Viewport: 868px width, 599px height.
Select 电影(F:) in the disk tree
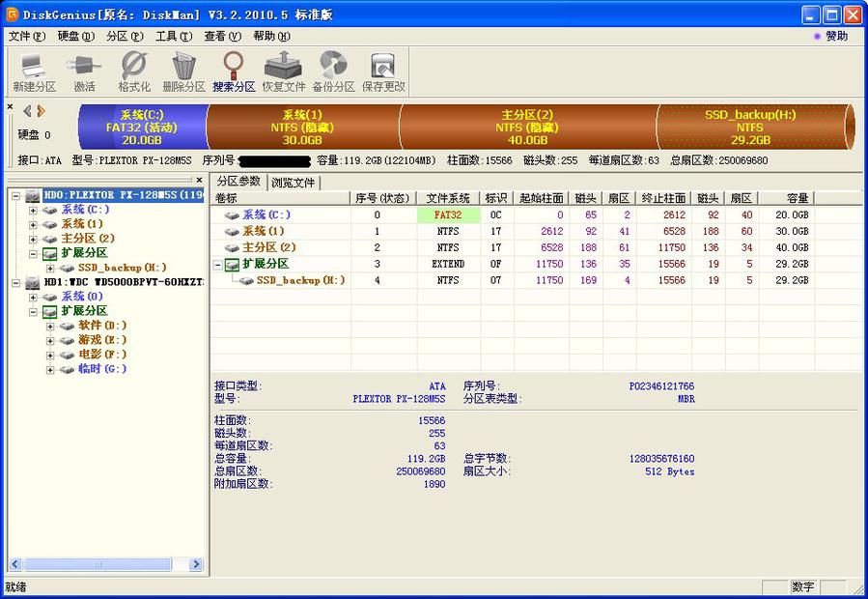click(102, 354)
